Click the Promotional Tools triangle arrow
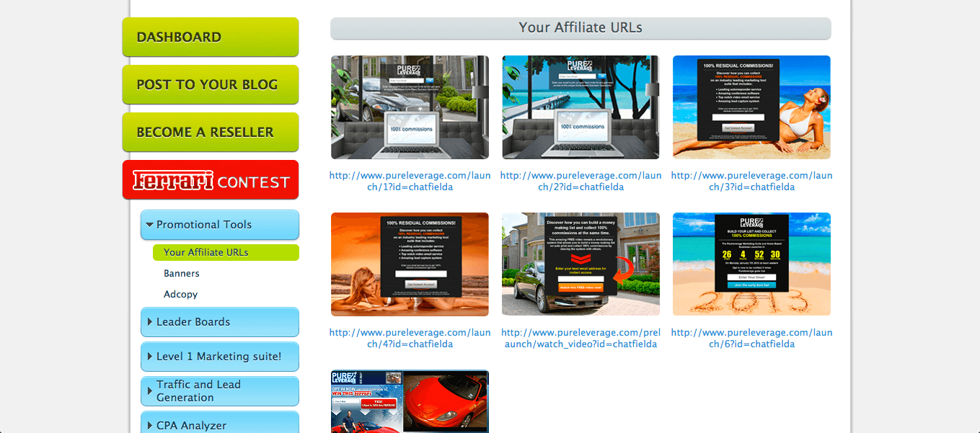Image resolution: width=980 pixels, height=433 pixels. click(149, 225)
